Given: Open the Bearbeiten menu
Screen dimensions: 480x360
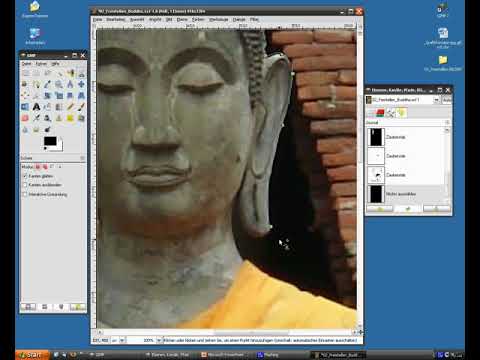Looking at the screenshot, I should [116, 20].
